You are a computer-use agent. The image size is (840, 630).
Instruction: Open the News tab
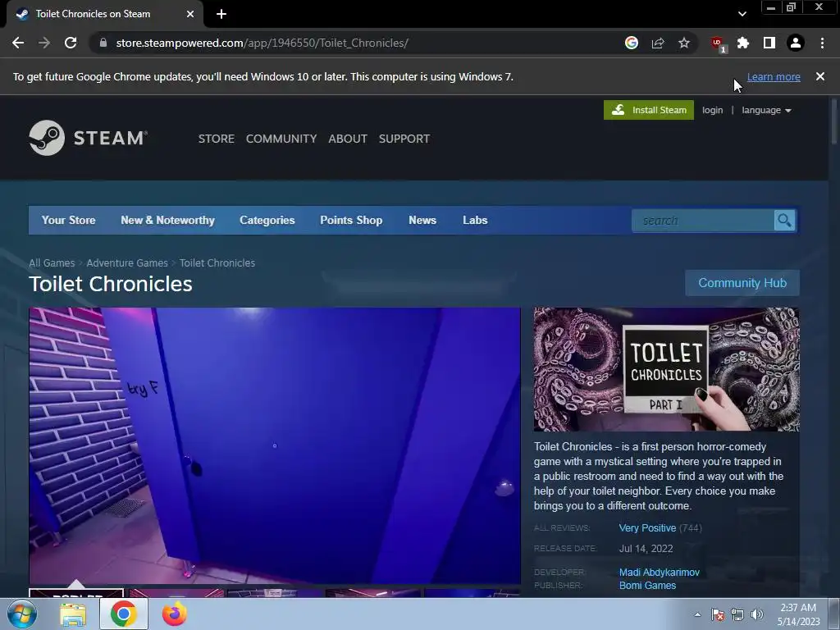[x=422, y=220]
